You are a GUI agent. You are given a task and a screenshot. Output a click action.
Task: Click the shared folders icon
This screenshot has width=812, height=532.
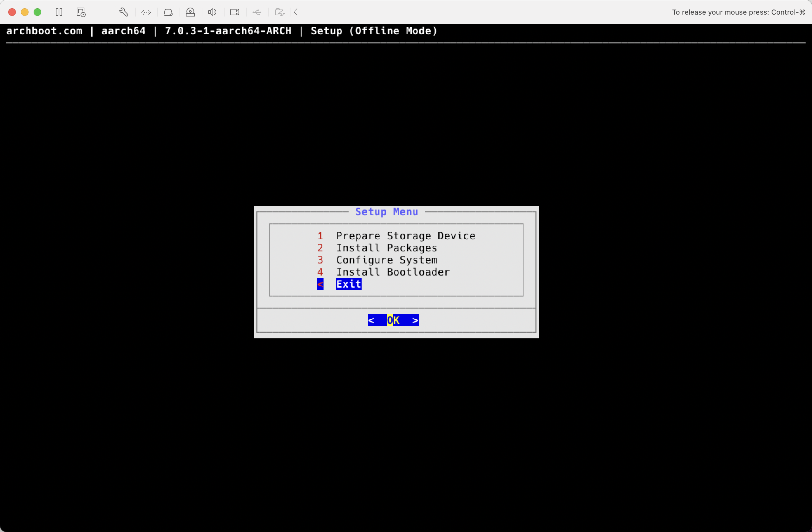[279, 12]
